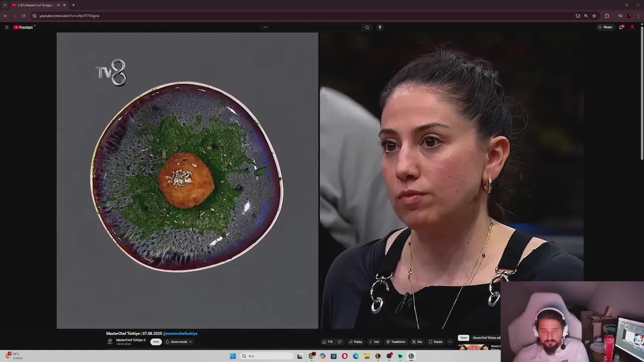
Task: Open Microsoft Edge from taskbar
Action: [x=356, y=356]
